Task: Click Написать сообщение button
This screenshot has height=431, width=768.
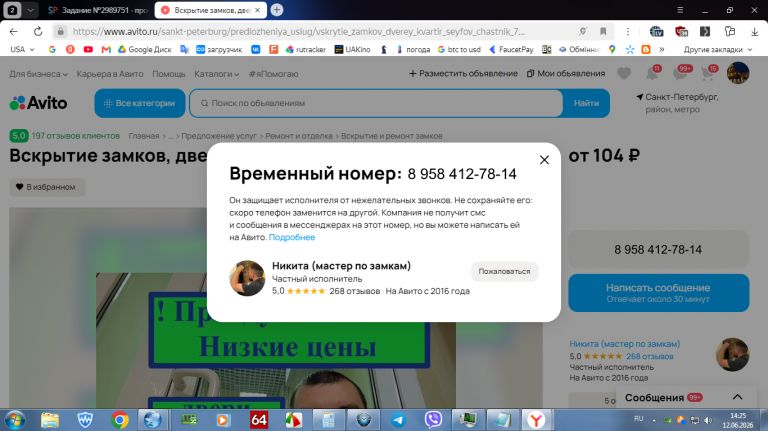Action: click(658, 293)
